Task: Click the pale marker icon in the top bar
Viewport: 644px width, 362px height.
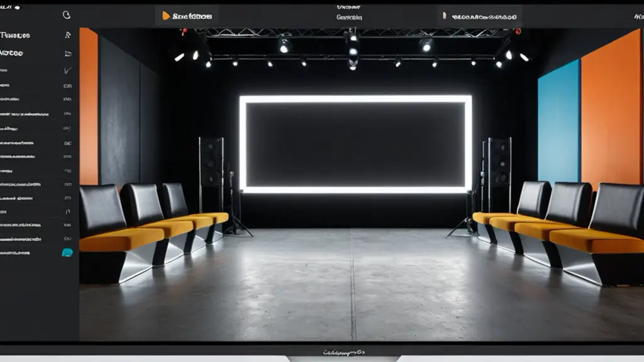Action: (444, 16)
